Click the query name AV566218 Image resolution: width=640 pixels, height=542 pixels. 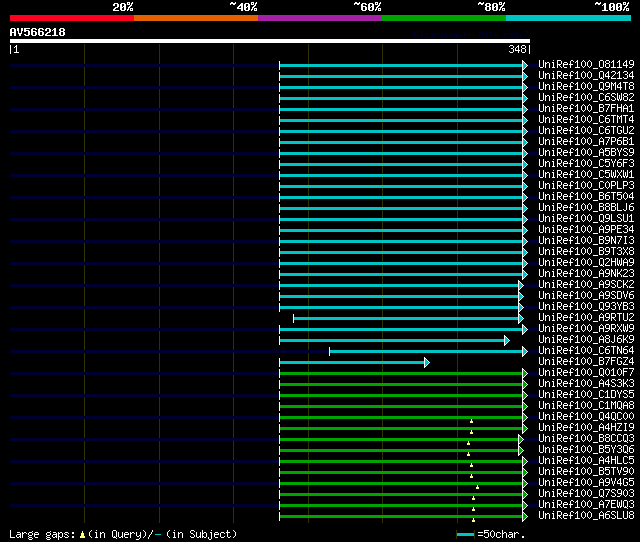(38, 32)
